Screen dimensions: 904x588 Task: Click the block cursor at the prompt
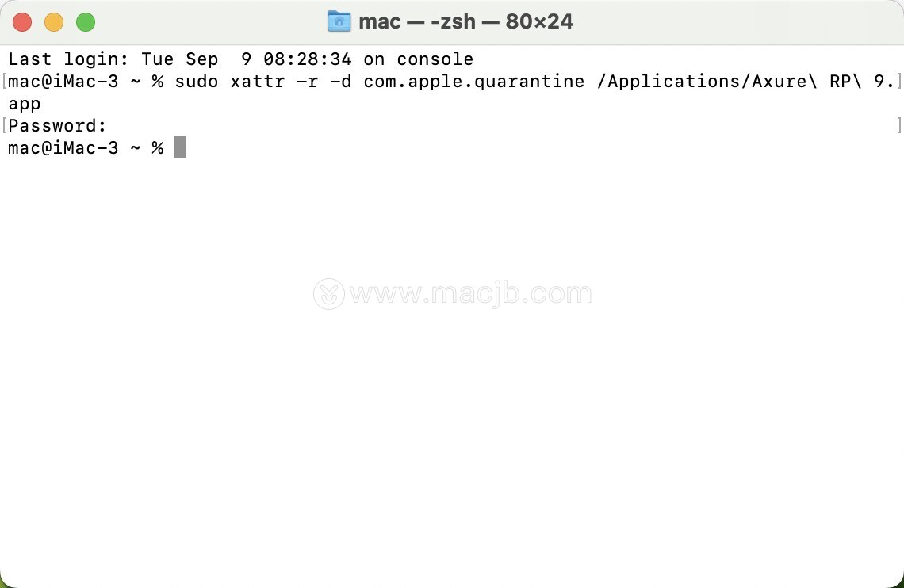tap(180, 147)
